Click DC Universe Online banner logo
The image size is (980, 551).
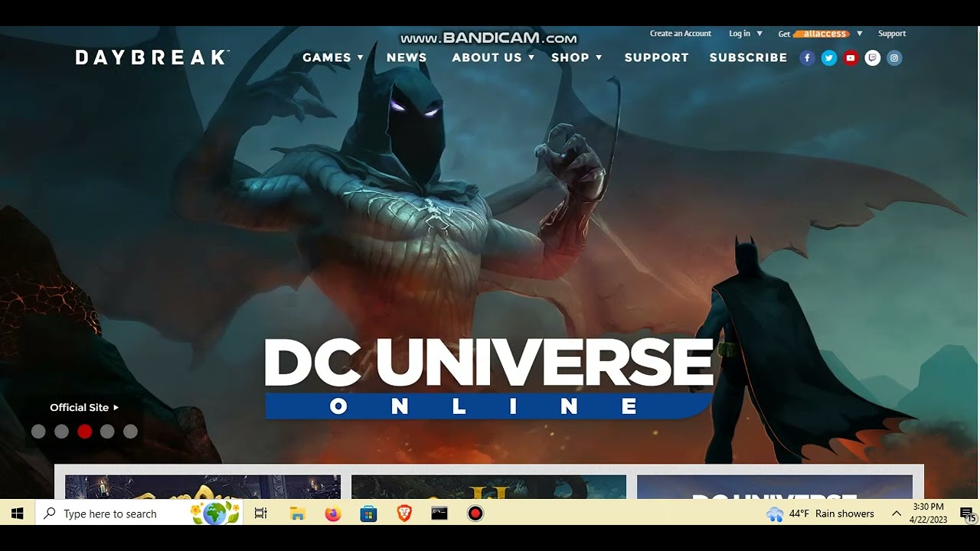[x=488, y=378]
